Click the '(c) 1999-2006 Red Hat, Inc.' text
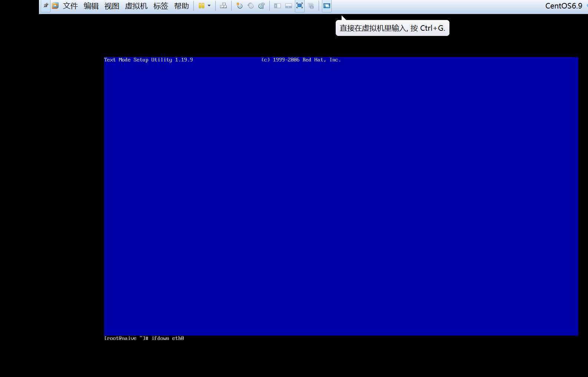 [x=301, y=60]
